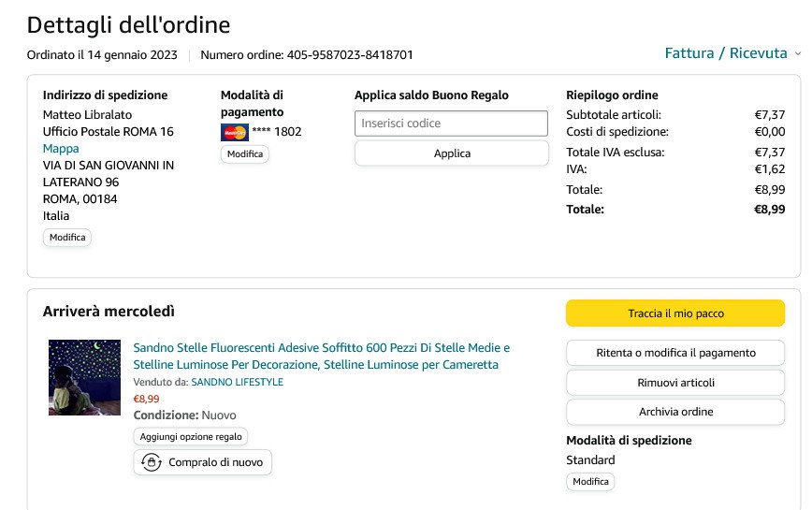Image resolution: width=812 pixels, height=510 pixels.
Task: Focus the gift card code field
Action: tap(451, 124)
